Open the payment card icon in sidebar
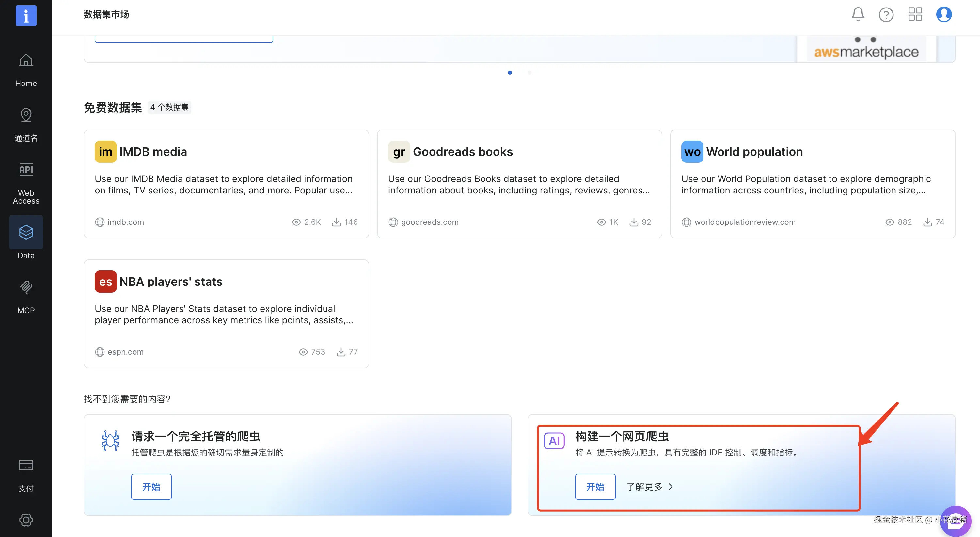 tap(26, 473)
